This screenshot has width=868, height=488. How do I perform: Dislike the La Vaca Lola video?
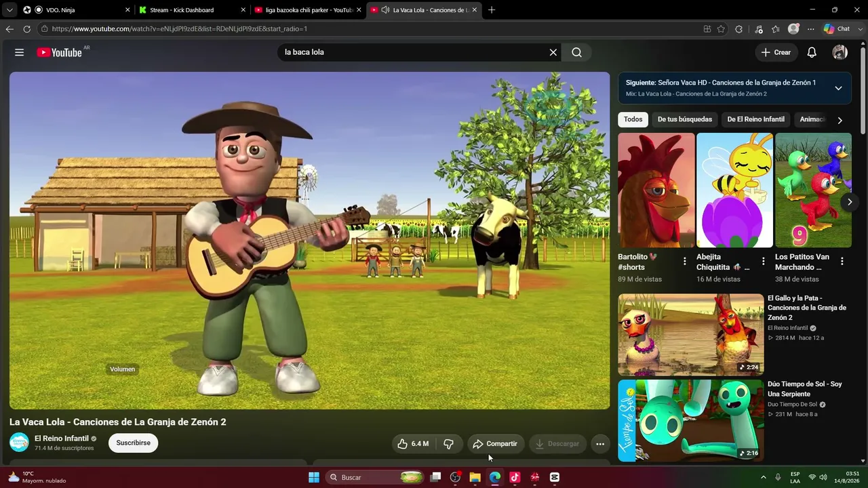448,444
